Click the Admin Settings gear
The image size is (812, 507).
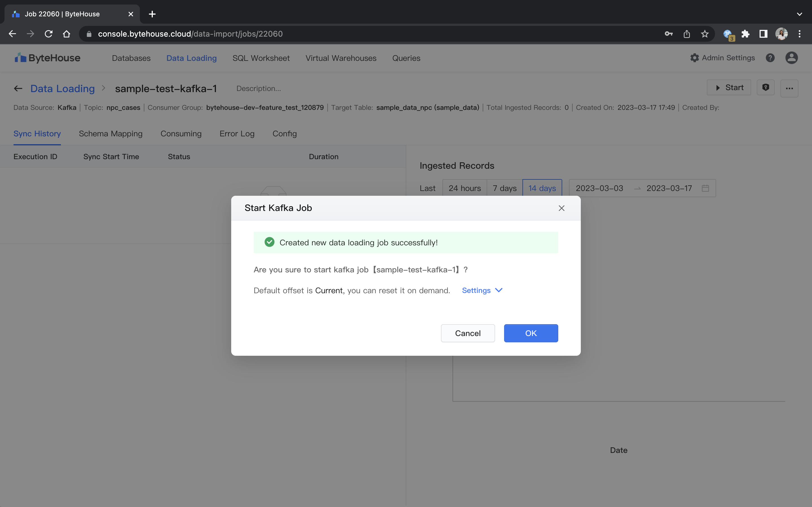tap(694, 58)
